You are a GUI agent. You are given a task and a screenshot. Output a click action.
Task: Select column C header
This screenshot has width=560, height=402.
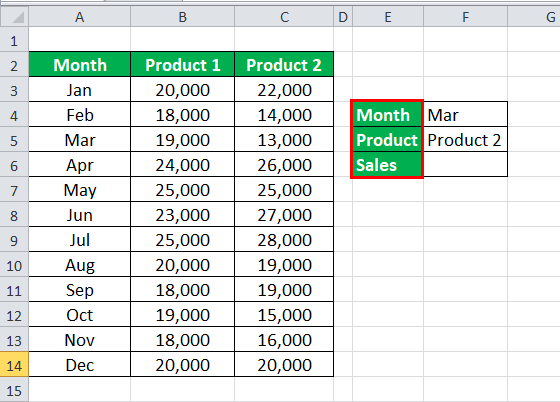point(284,17)
